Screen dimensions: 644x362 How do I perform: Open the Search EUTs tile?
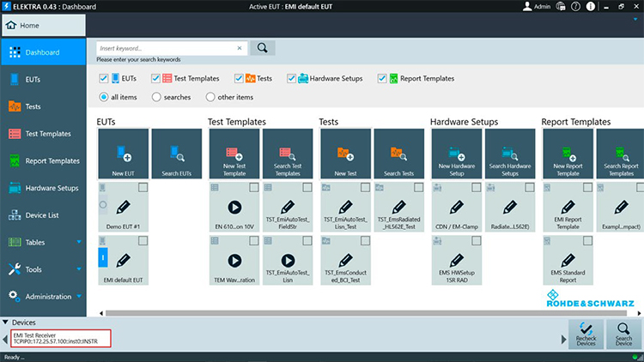(176, 154)
